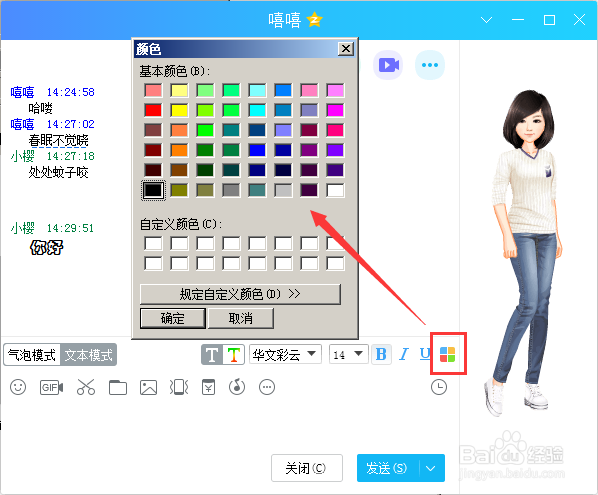Viewport: 598px width, 495px height.
Task: Open more tools ellipsis icon in toolbar
Action: pos(267,387)
